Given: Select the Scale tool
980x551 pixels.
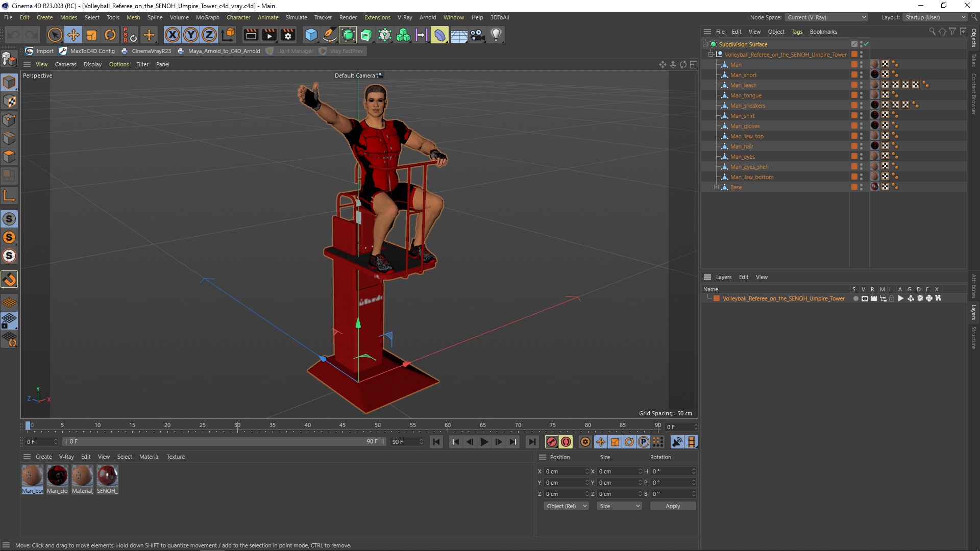Looking at the screenshot, I should coord(92,35).
